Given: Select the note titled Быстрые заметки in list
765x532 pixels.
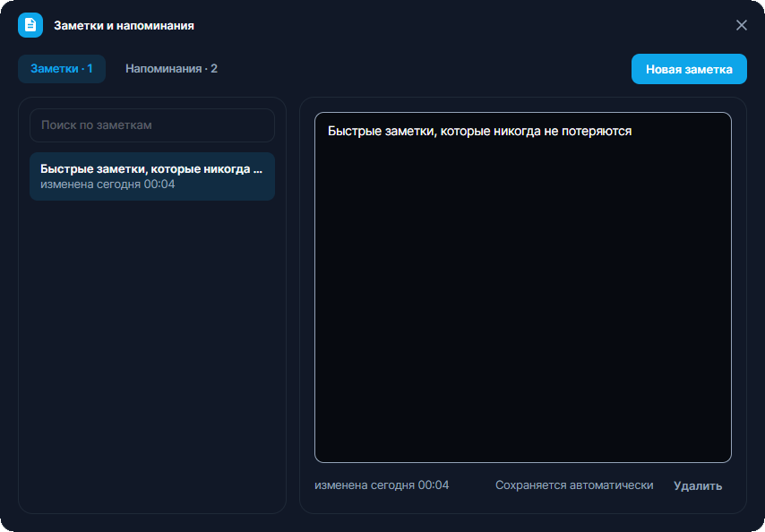Looking at the screenshot, I should (x=152, y=176).
